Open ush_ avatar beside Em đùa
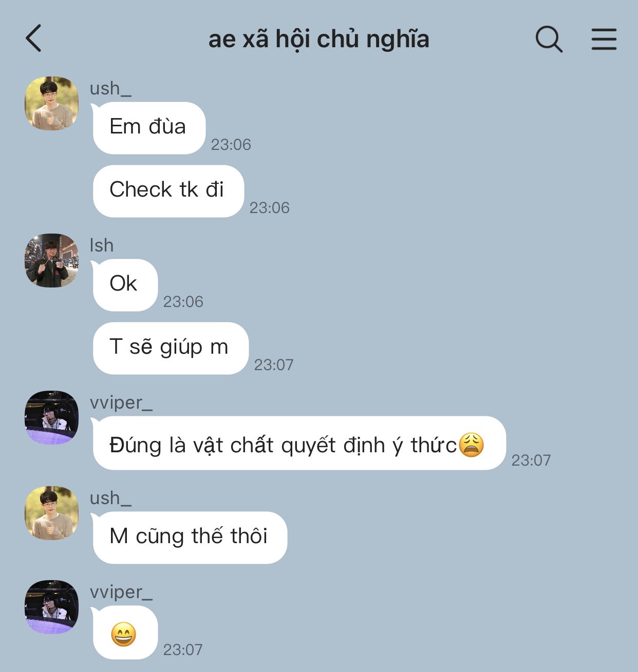 (x=52, y=103)
